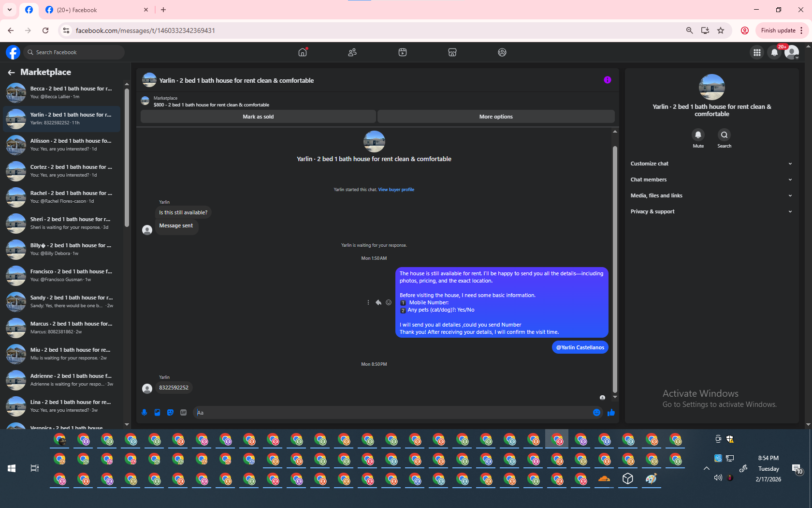Image resolution: width=812 pixels, height=508 pixels.
Task: React to message smiley icon
Action: coord(389,302)
